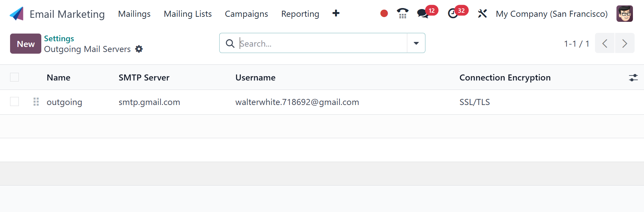
Task: Go to the Settings breadcrumb link
Action: 59,39
